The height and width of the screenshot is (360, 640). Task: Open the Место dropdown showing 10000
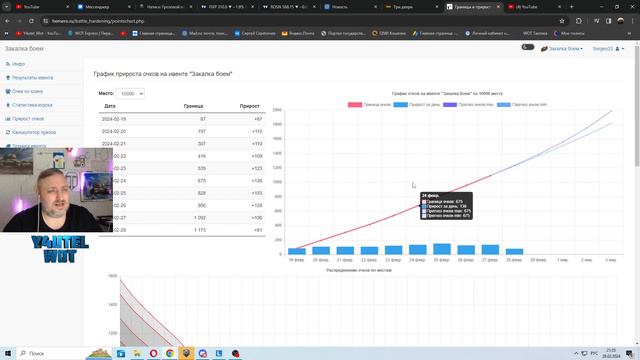pos(130,93)
